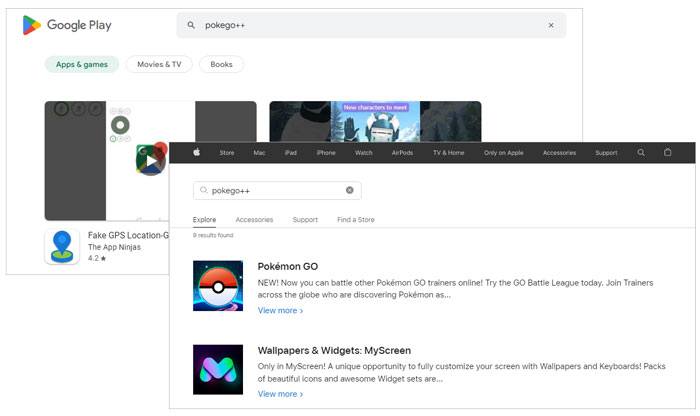
Task: Select the Find a Store tab
Action: click(x=356, y=220)
